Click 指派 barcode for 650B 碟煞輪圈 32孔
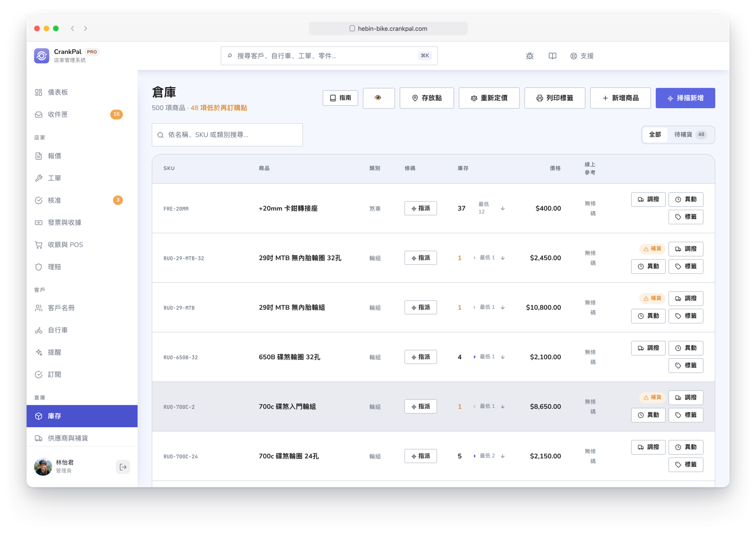 pos(421,357)
